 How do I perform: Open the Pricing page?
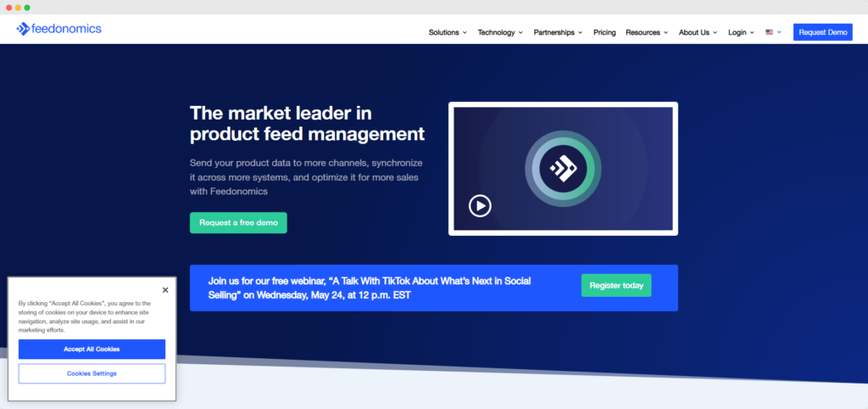click(604, 32)
